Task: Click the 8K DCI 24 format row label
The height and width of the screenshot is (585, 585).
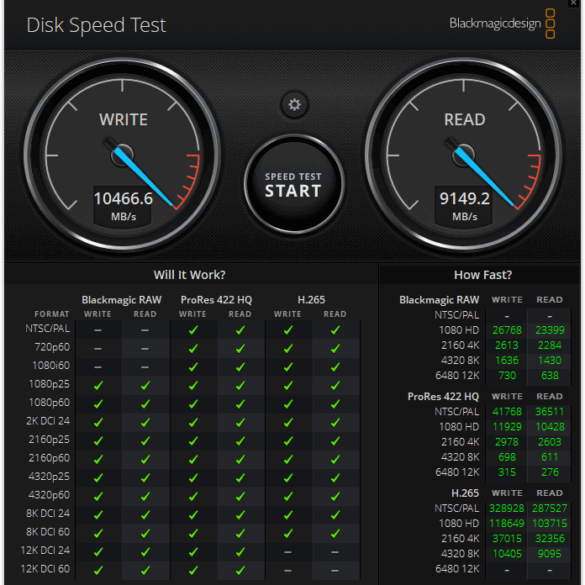Action: click(48, 513)
